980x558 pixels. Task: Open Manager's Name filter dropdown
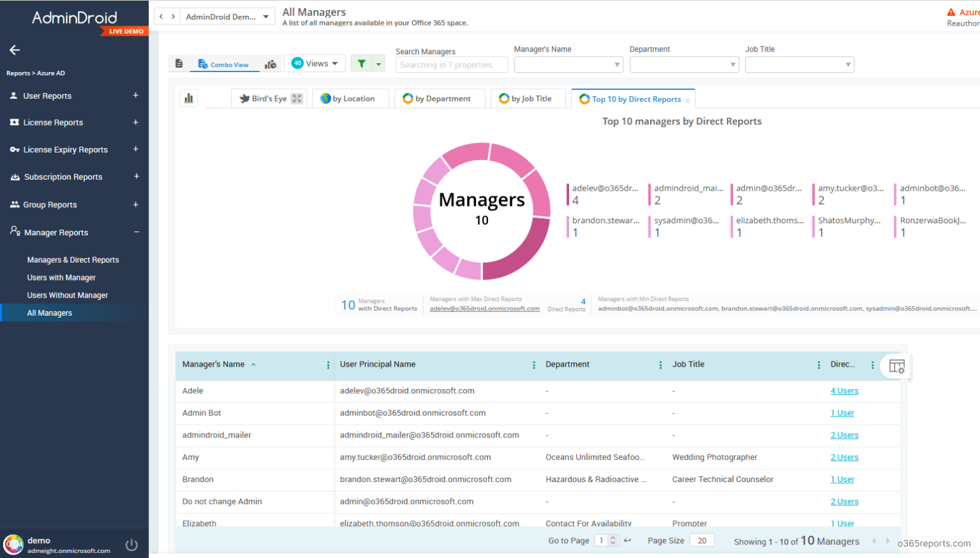[x=568, y=64]
